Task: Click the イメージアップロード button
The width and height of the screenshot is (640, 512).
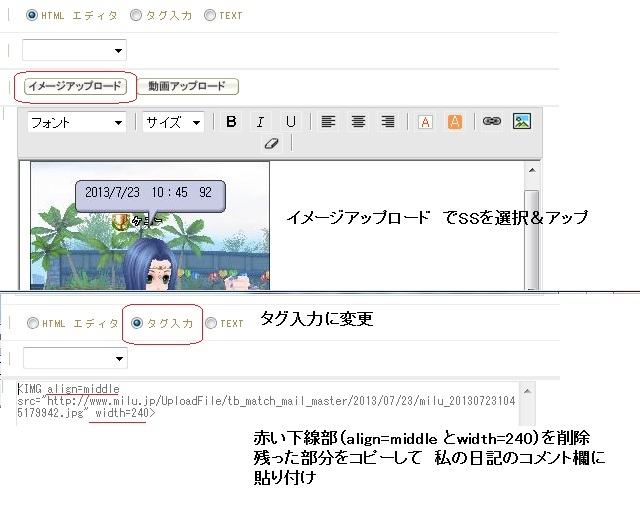Action: 75,86
